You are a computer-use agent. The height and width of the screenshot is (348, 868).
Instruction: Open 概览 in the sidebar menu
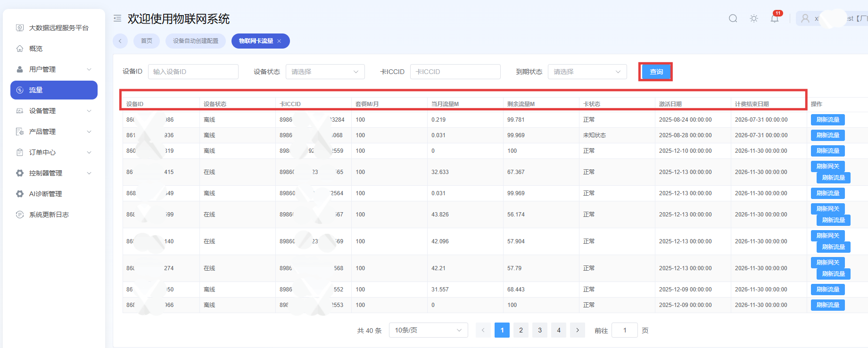pyautogui.click(x=54, y=49)
